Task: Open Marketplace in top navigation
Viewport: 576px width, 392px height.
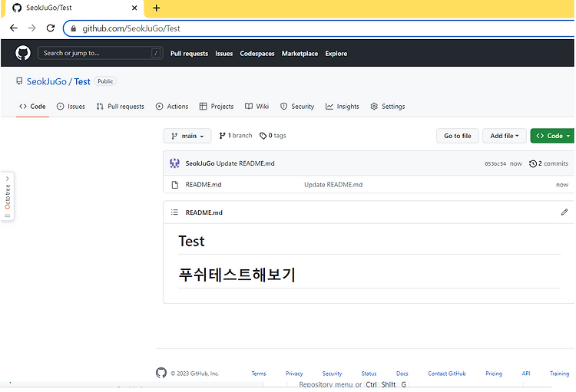Action: [300, 54]
